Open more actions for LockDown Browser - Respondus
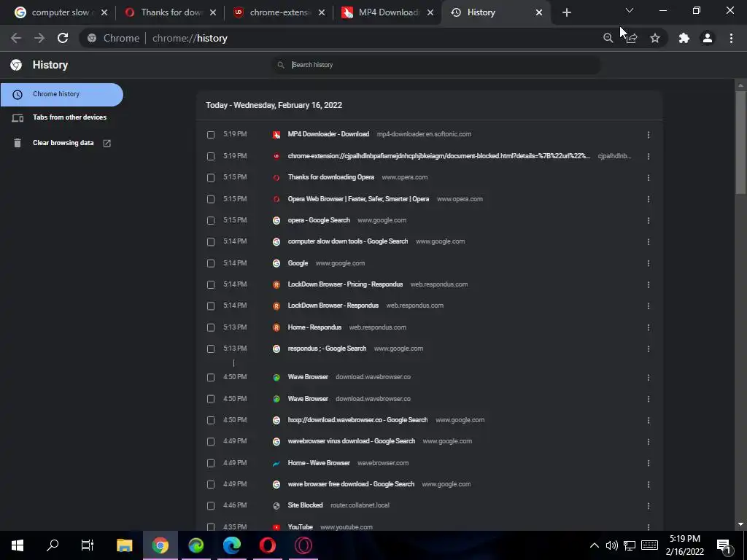The width and height of the screenshot is (747, 560). point(649,306)
